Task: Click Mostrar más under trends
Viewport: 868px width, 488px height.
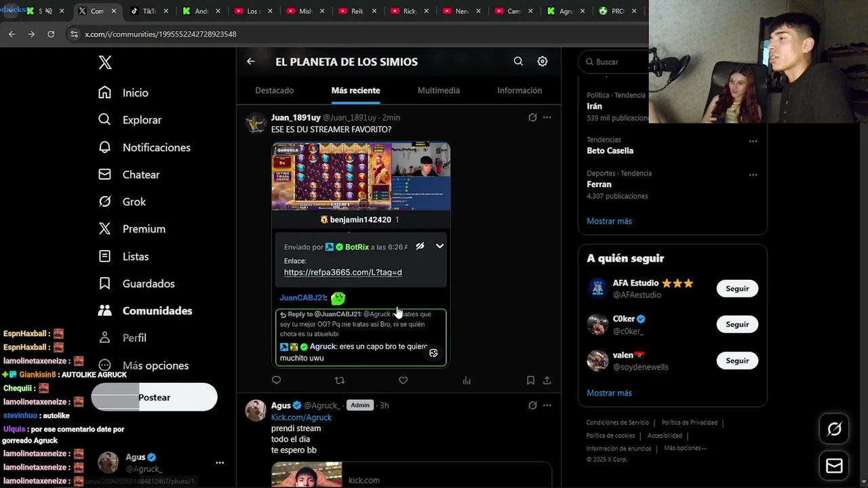Action: [609, 221]
